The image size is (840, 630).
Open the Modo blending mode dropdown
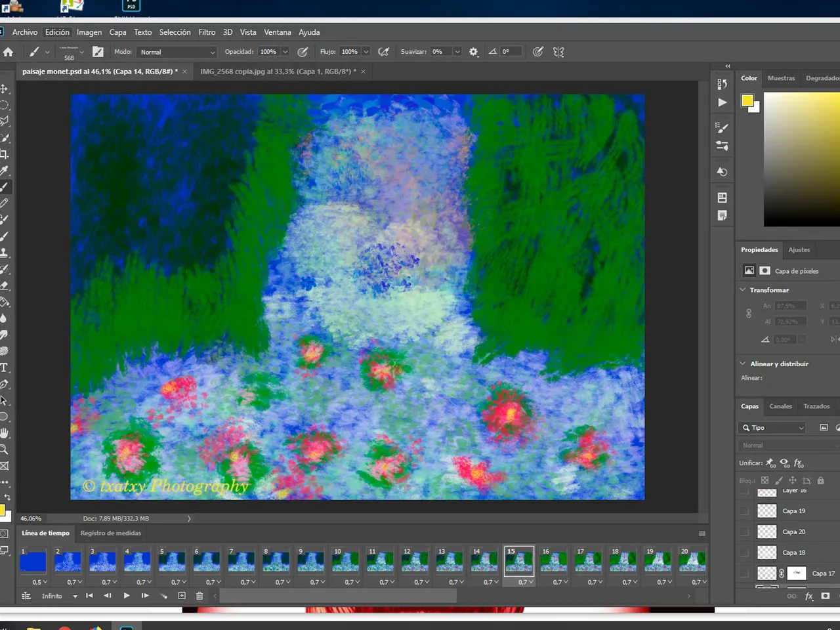coord(177,52)
